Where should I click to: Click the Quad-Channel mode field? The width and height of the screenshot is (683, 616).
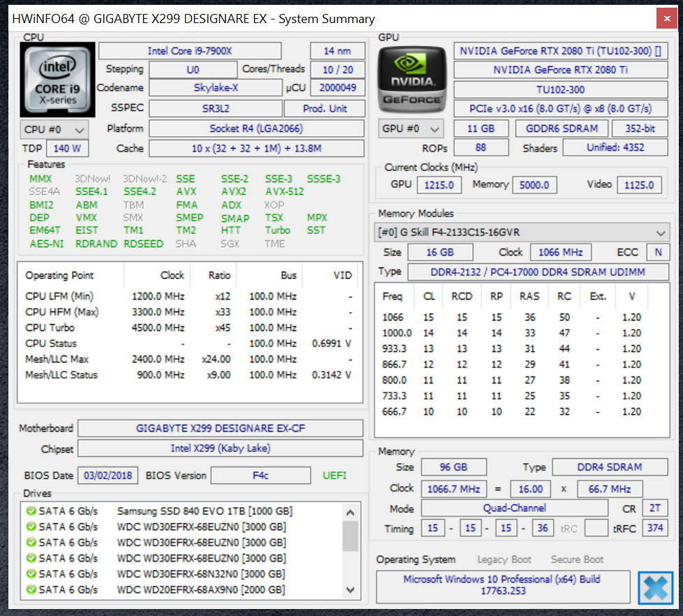[x=515, y=508]
